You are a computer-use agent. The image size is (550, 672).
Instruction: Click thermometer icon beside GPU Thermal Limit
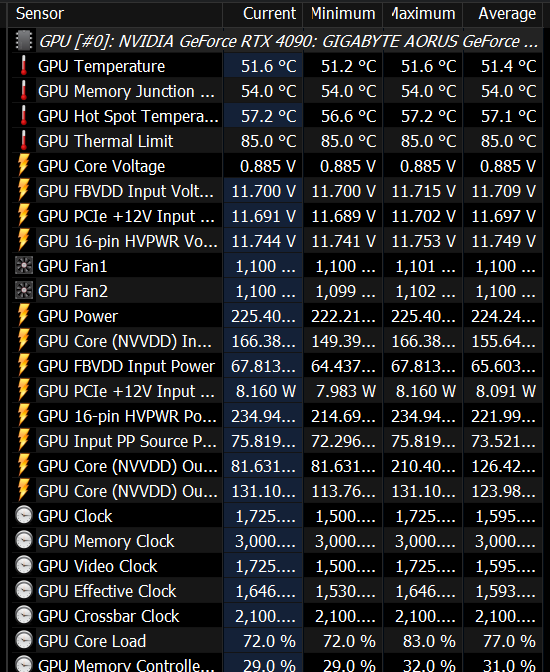[24, 141]
